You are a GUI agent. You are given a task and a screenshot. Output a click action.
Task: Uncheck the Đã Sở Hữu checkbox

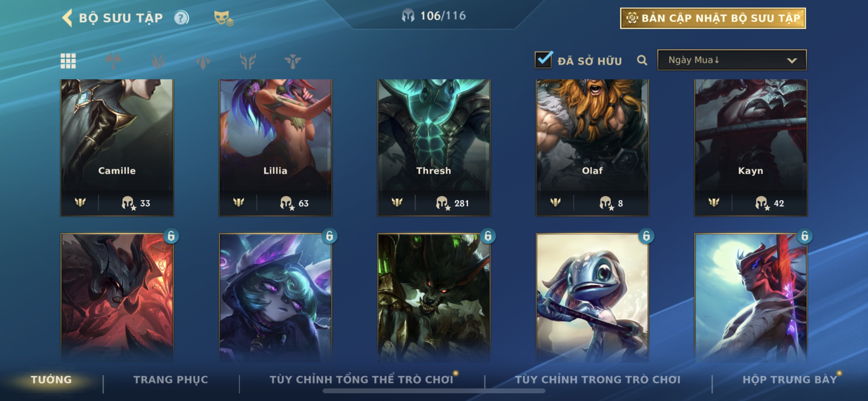(543, 60)
